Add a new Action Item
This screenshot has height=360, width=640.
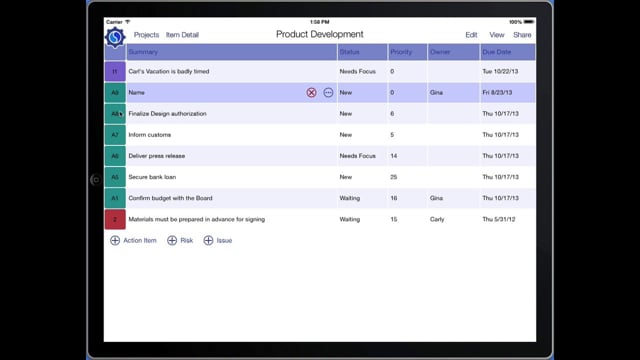133,240
